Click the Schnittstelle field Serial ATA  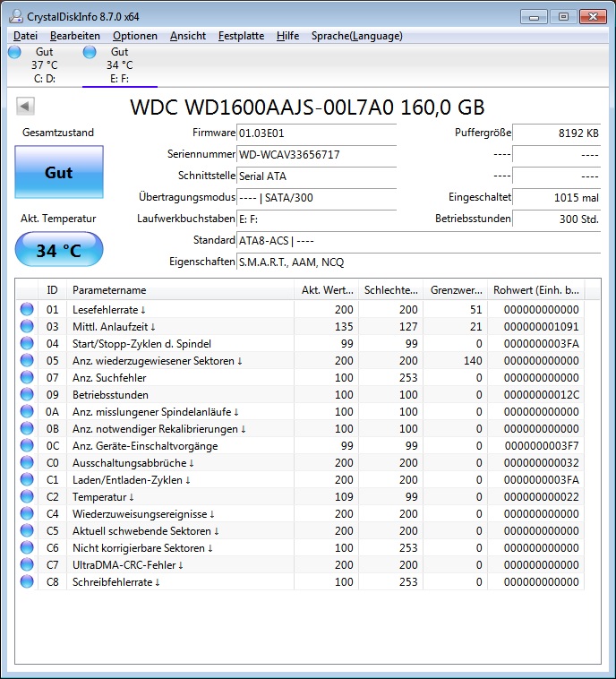pyautogui.click(x=316, y=176)
